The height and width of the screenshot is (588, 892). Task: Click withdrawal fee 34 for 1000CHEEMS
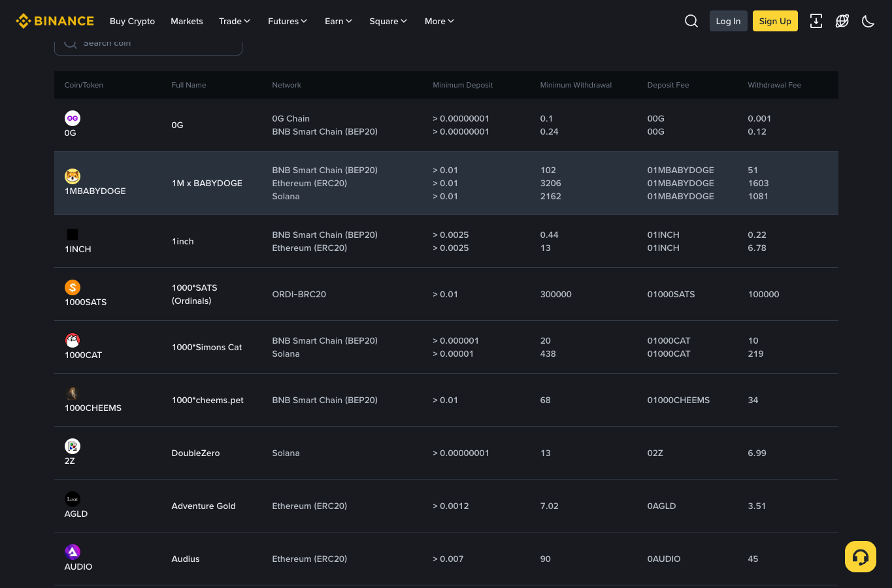753,400
